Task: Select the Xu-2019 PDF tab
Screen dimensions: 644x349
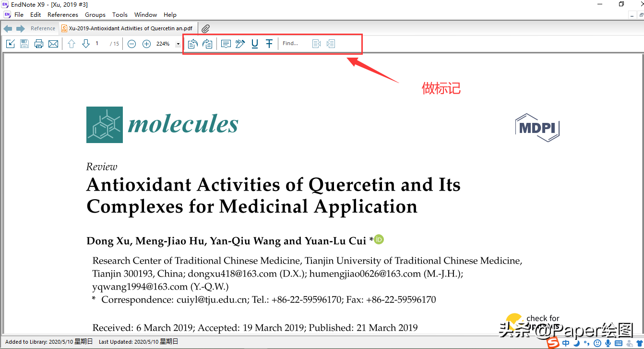Action: coord(128,29)
